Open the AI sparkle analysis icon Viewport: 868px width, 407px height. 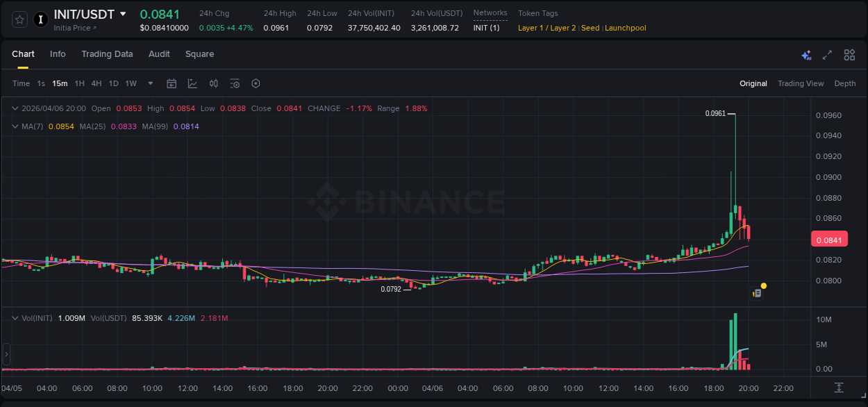pos(806,55)
